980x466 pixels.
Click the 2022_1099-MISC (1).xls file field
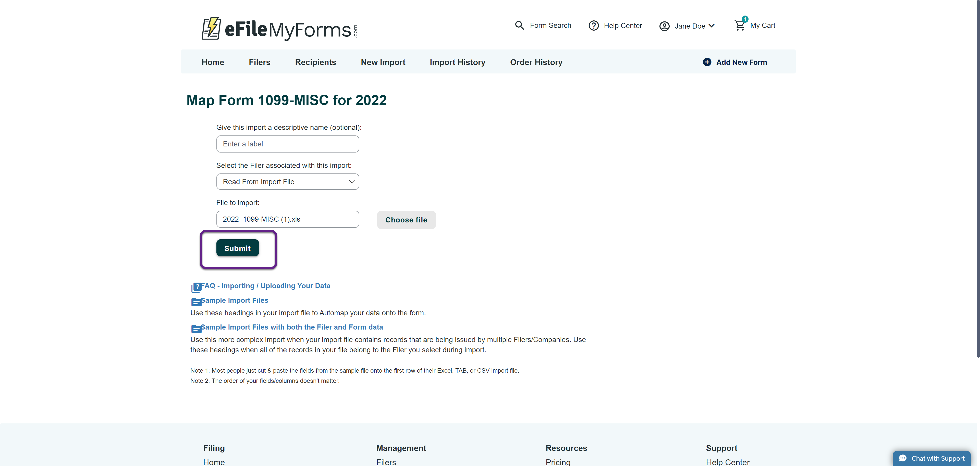[x=288, y=219]
